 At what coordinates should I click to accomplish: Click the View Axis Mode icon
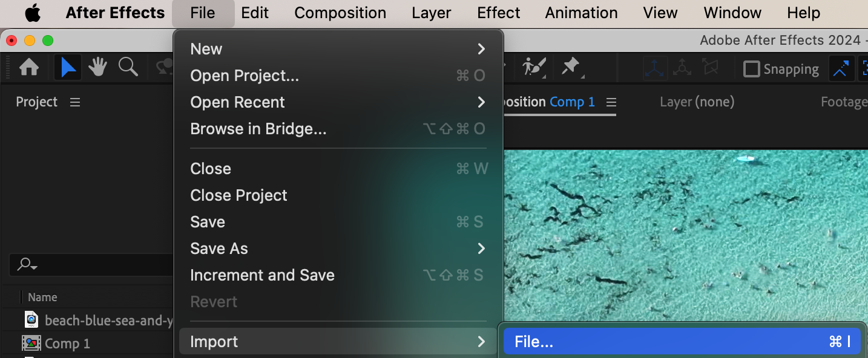[x=710, y=68]
